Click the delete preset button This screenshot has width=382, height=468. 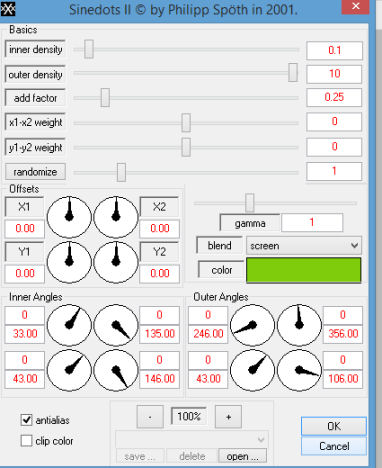pyautogui.click(x=192, y=456)
